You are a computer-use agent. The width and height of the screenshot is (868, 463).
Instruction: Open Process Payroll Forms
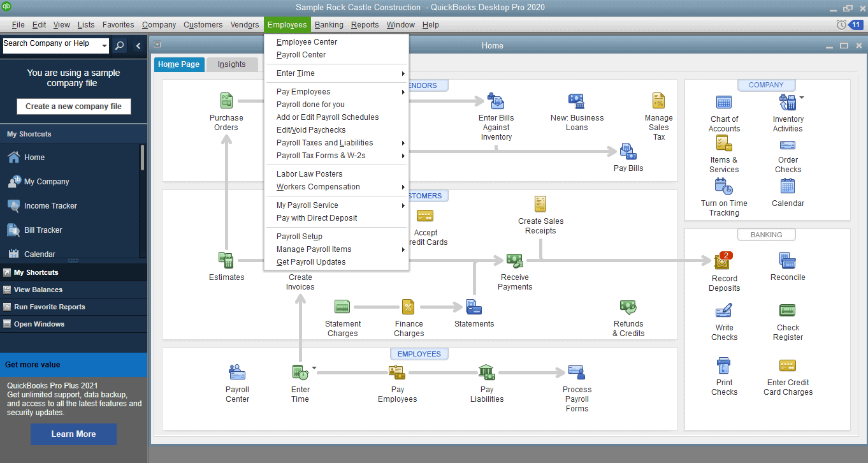click(576, 372)
